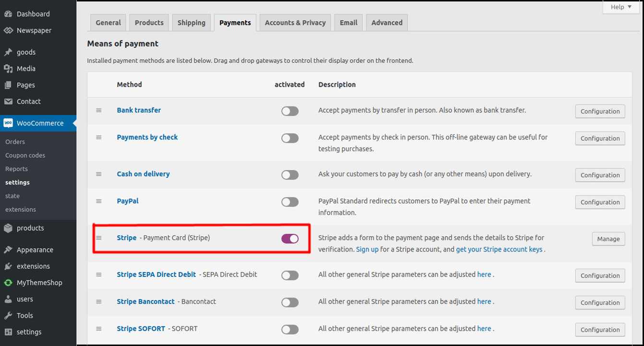Disable the Stripe Payment Card toggle
The image size is (644, 346).
coord(290,239)
